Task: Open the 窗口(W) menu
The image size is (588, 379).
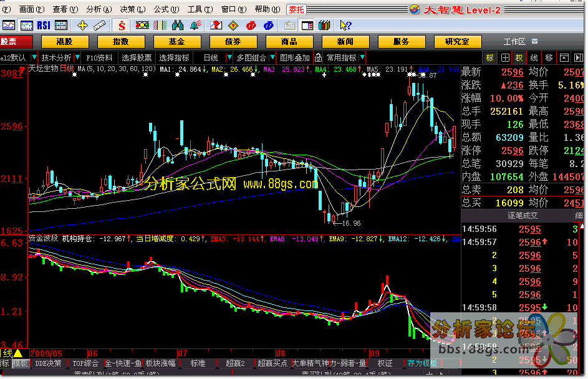Action: click(234, 9)
